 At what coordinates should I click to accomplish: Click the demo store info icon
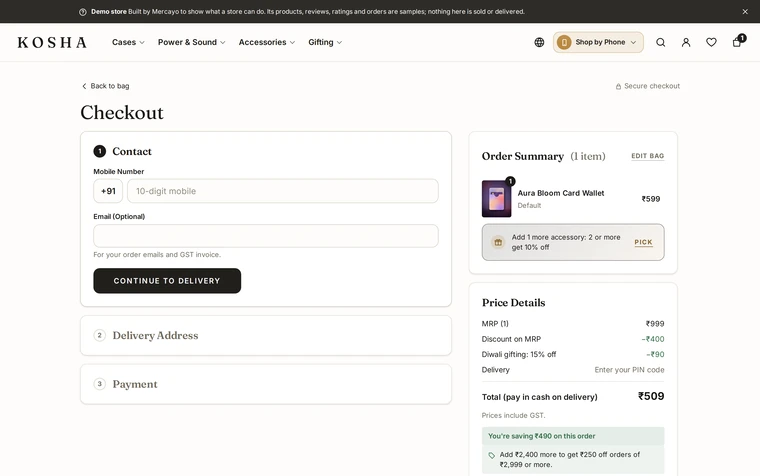[x=83, y=12]
